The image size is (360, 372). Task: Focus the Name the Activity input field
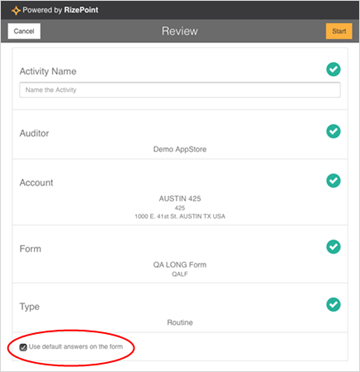point(180,90)
